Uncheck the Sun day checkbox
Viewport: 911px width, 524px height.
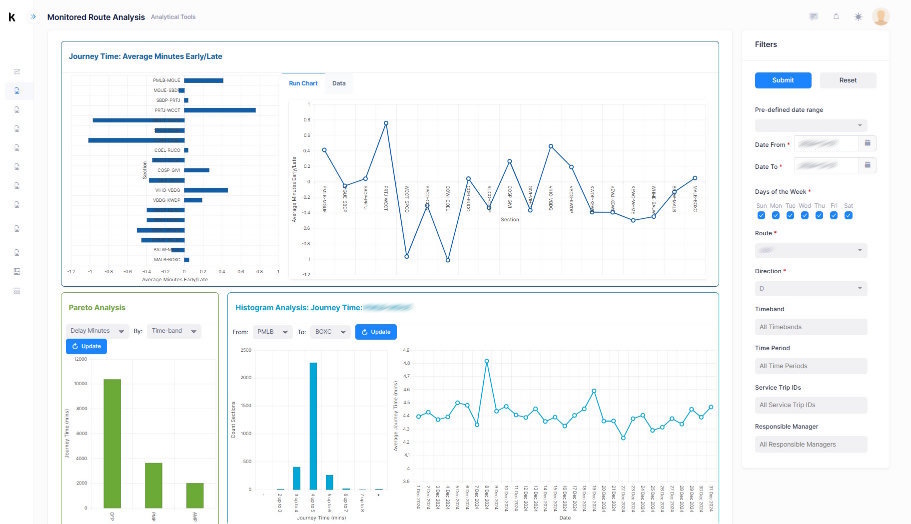point(761,215)
